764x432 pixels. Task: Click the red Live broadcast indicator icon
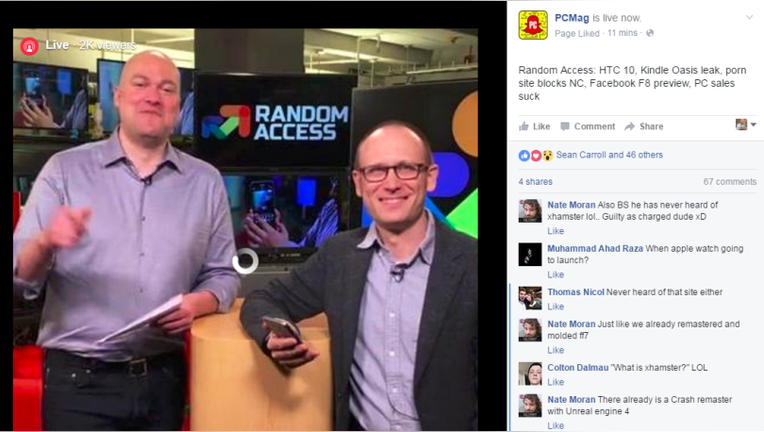click(x=29, y=46)
